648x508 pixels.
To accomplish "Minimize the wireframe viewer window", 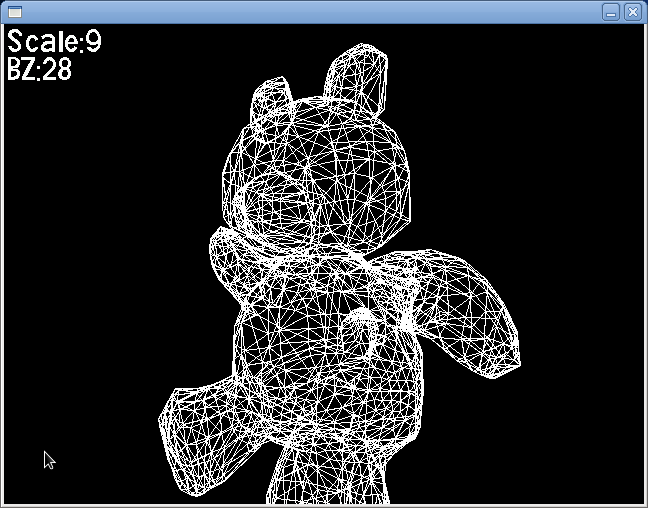I will tap(611, 12).
